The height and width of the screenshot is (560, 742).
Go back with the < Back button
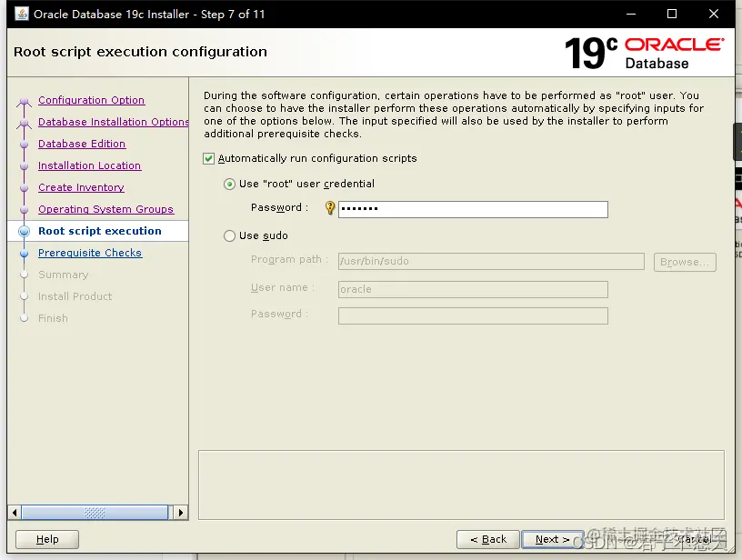coord(488,539)
